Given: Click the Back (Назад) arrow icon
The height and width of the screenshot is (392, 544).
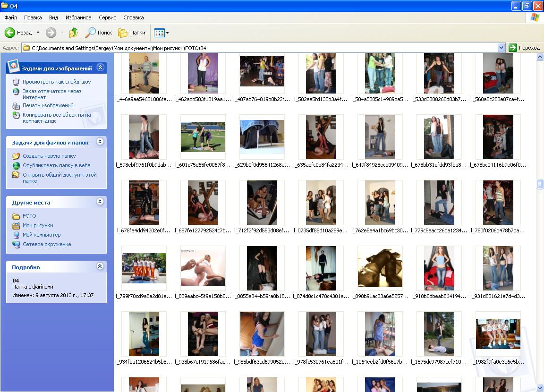Looking at the screenshot, I should 10,33.
